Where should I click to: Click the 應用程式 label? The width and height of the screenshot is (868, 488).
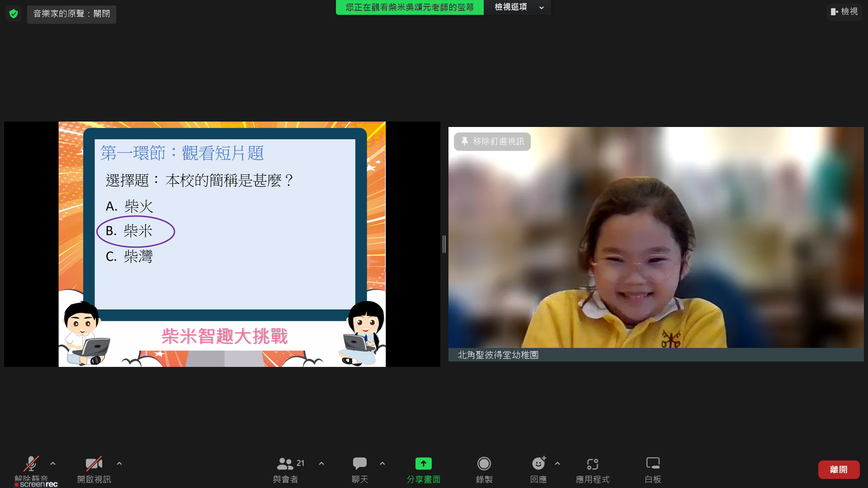(x=593, y=479)
